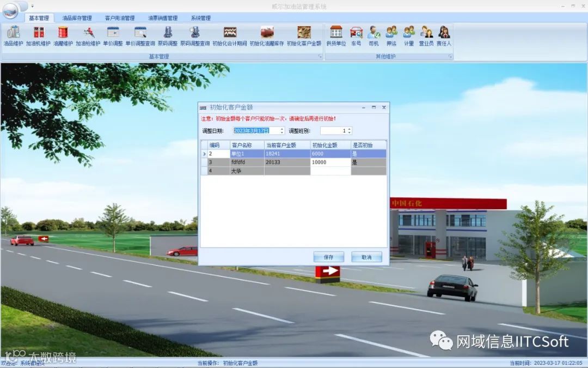Screen dimensions: 588x368
Task: Expand 其他维护 group dialog launcher
Action: coord(450,56)
